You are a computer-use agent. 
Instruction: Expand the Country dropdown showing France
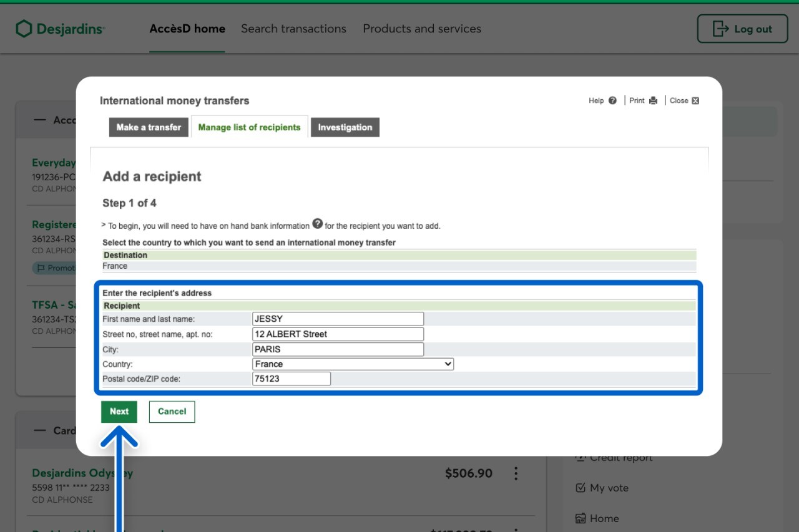[353, 364]
